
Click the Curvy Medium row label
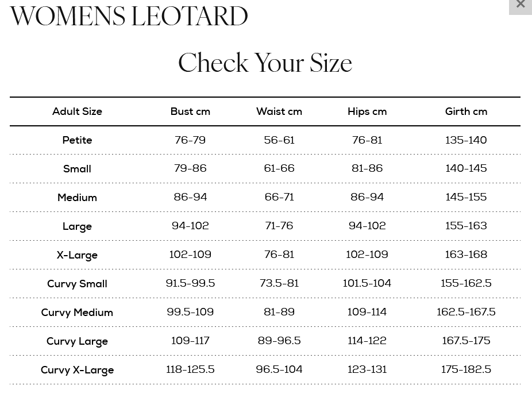tap(77, 313)
